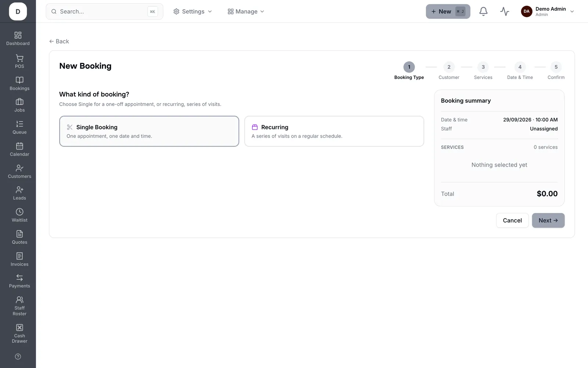The image size is (588, 368).
Task: Click the help question mark icon
Action: click(x=18, y=357)
